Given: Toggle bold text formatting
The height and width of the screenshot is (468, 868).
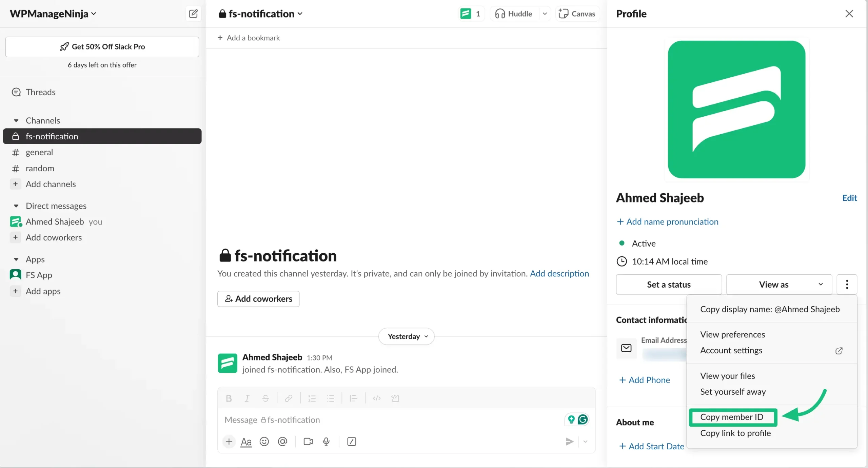Looking at the screenshot, I should point(229,398).
